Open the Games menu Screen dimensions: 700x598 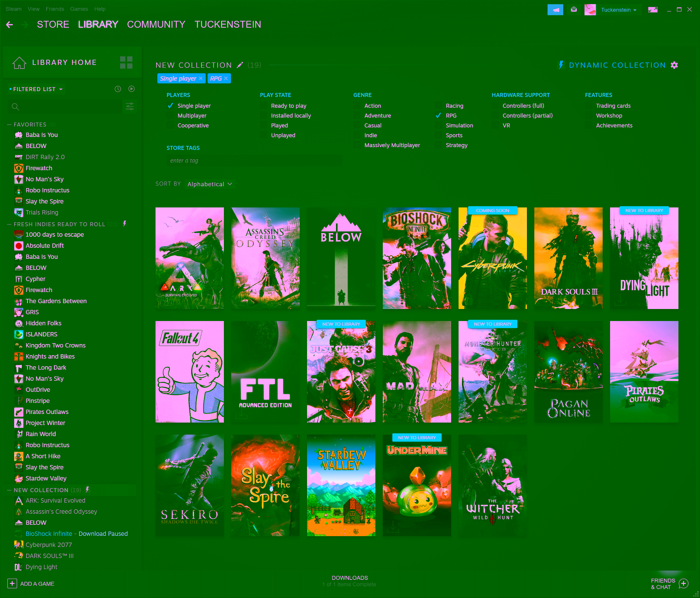click(79, 9)
